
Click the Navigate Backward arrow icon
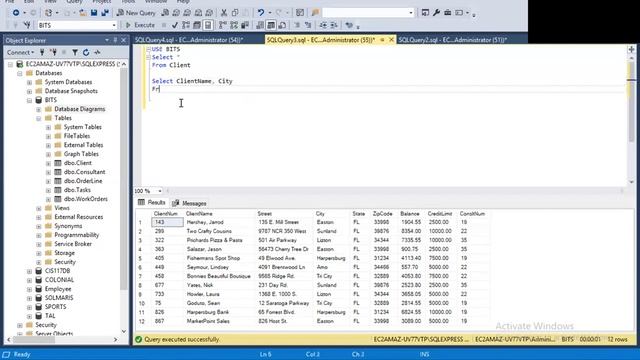click(x=16, y=13)
